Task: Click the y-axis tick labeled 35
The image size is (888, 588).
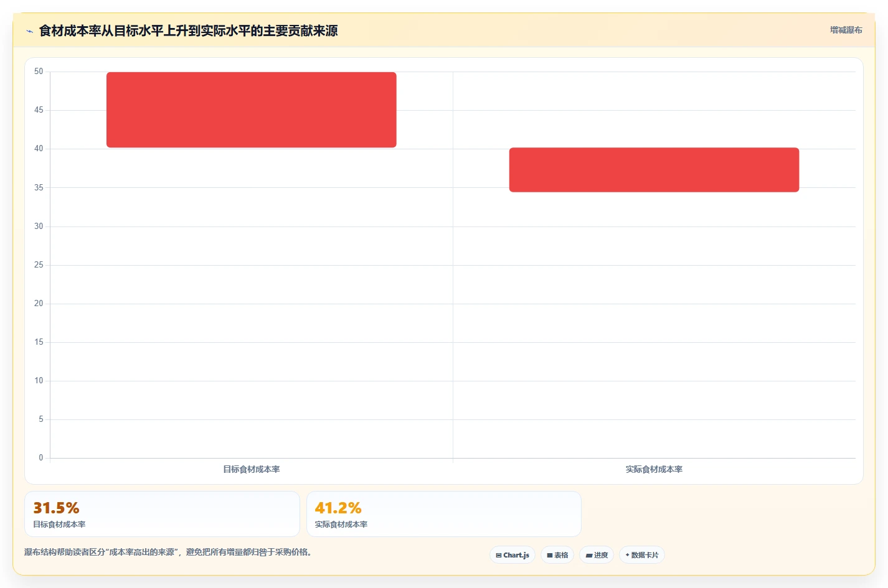Action: 39,187
